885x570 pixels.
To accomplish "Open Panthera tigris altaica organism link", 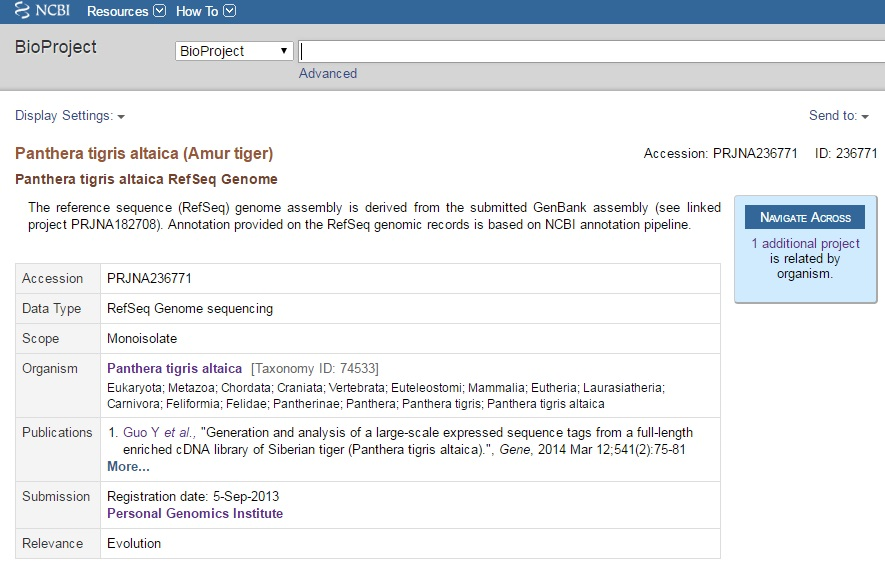I will (x=174, y=369).
